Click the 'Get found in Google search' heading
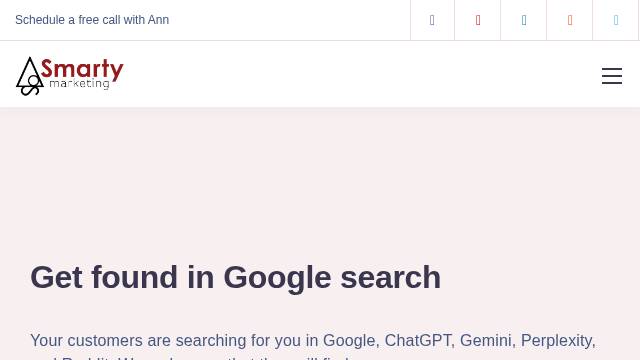The image size is (640, 360). click(236, 278)
